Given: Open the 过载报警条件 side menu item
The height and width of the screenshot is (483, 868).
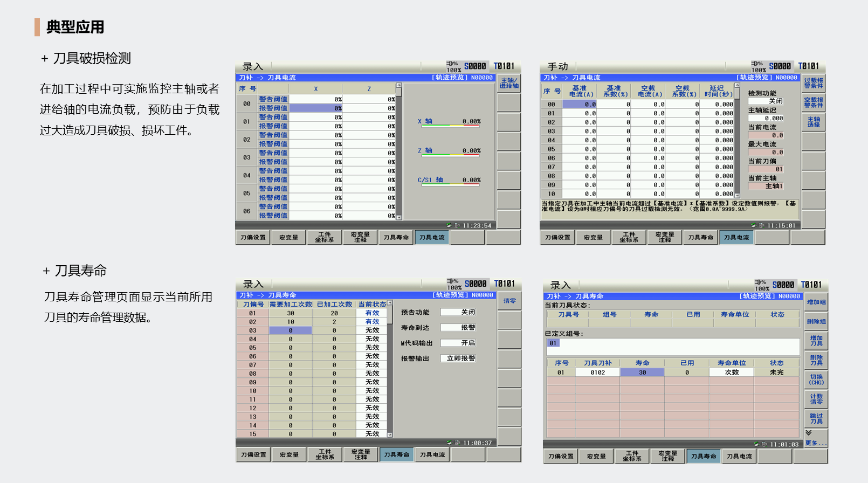Looking at the screenshot, I should (813, 83).
